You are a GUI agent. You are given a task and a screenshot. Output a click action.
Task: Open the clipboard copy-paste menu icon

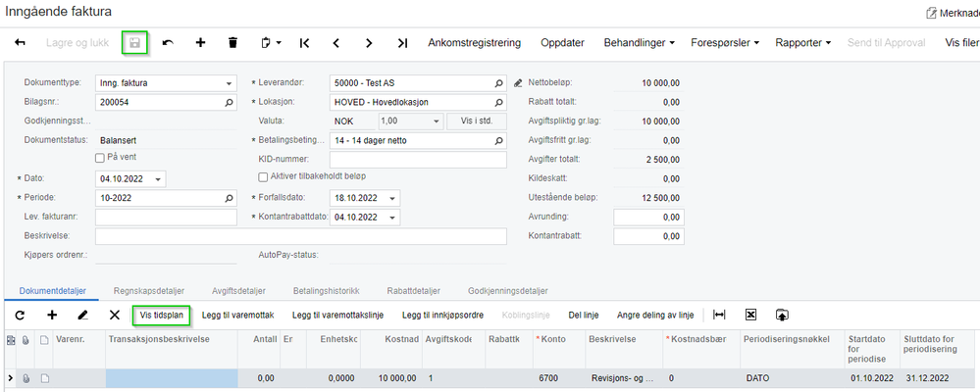click(x=271, y=42)
